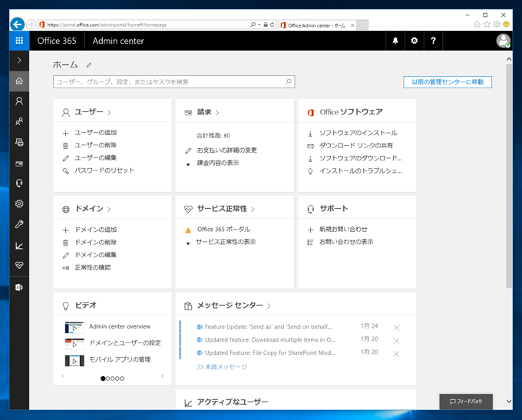Click the page vertical scrollbar
Screen dimensions: 522x420
coord(509,176)
